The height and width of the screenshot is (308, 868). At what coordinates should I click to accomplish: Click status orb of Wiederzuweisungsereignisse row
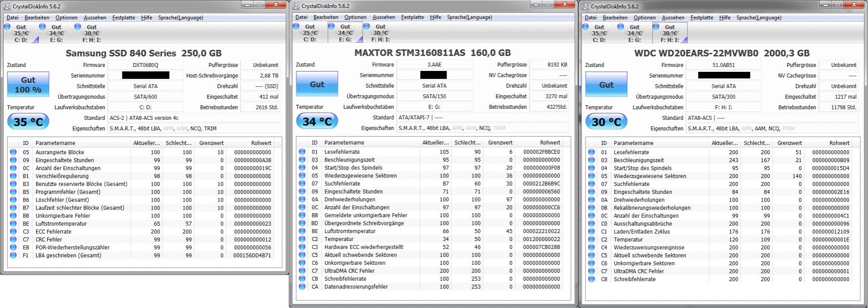(591, 247)
